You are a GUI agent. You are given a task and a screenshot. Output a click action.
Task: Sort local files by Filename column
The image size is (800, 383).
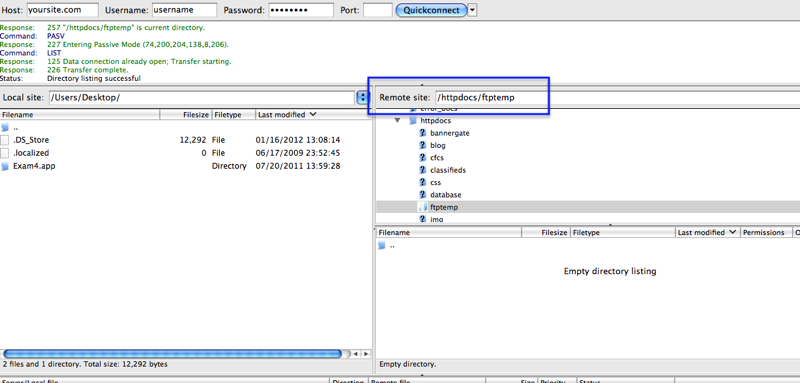(80, 115)
